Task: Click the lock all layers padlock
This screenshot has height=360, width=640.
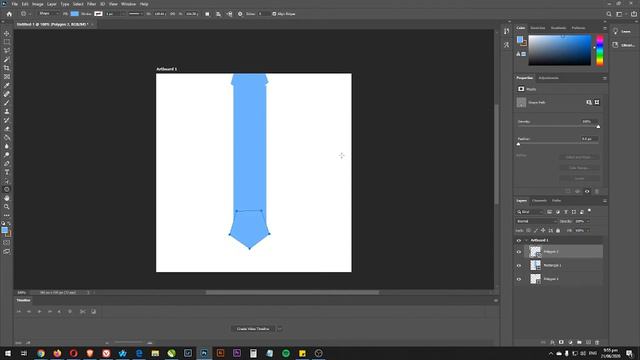Action: (558, 231)
